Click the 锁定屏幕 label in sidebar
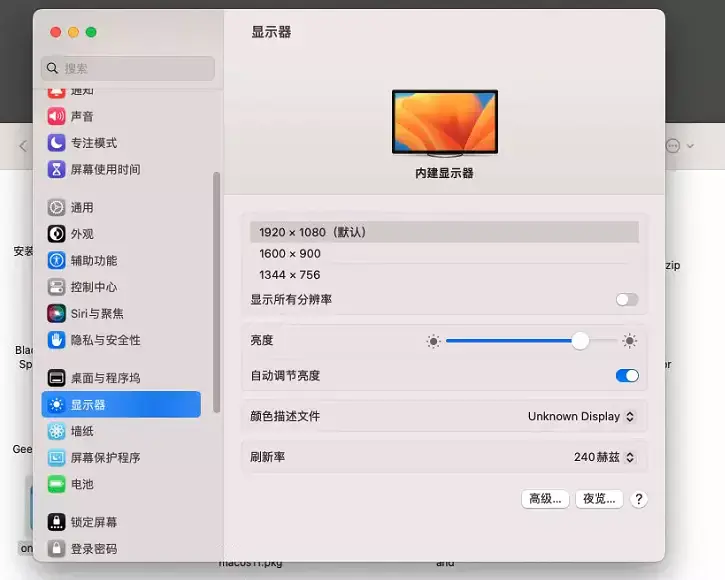This screenshot has width=725, height=580. click(x=94, y=522)
